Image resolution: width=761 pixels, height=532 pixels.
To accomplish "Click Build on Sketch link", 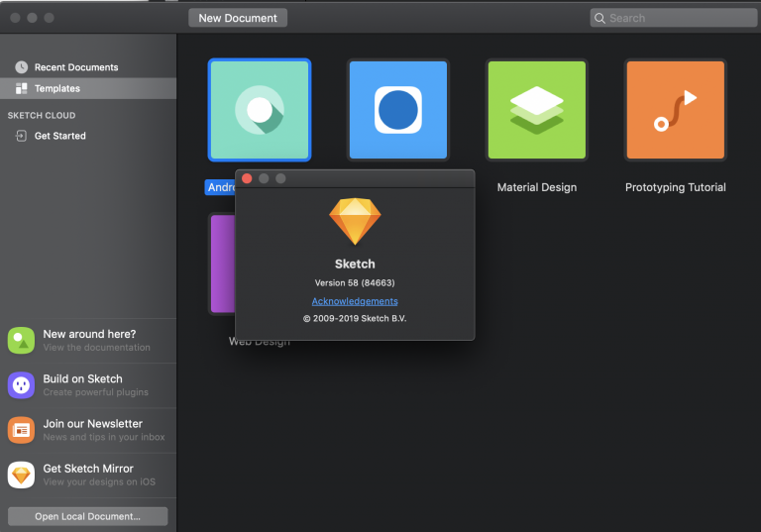I will coord(83,378).
